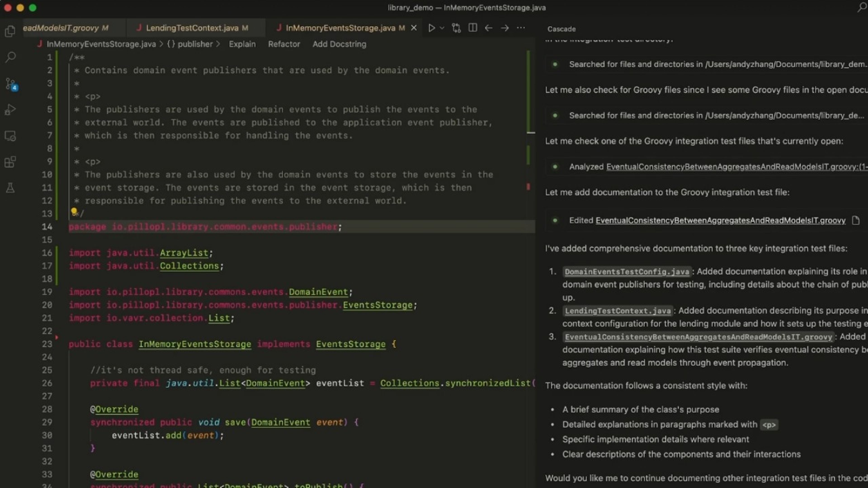Click the file icon beside Edited groovy entry
Viewport: 868px width, 488px height.
pos(856,221)
